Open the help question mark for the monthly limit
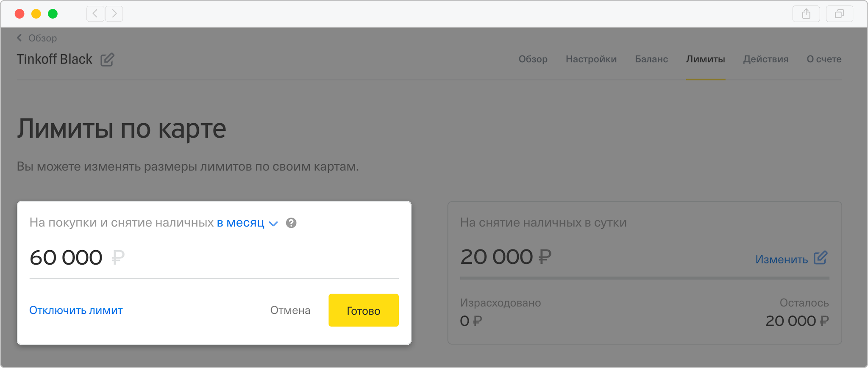Screen dimensions: 868x368 click(x=291, y=223)
